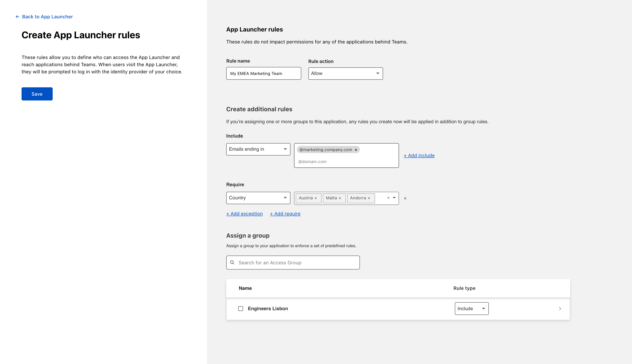Expand the Engineers Lisbon row chevron

(x=560, y=309)
